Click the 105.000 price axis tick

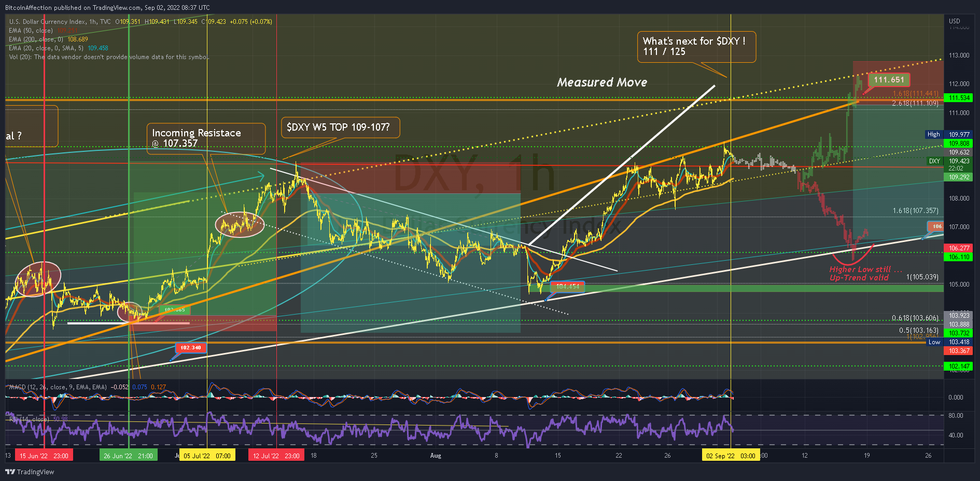[x=959, y=285]
